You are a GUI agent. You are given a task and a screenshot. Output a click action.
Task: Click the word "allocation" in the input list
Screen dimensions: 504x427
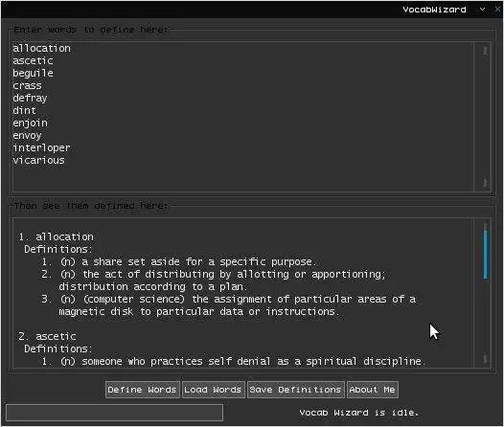tap(41, 48)
